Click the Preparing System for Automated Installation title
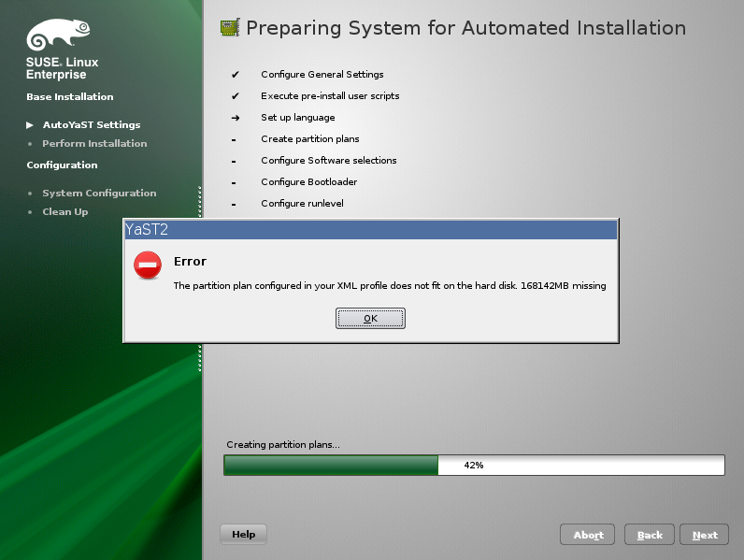The image size is (744, 560). pos(466,28)
